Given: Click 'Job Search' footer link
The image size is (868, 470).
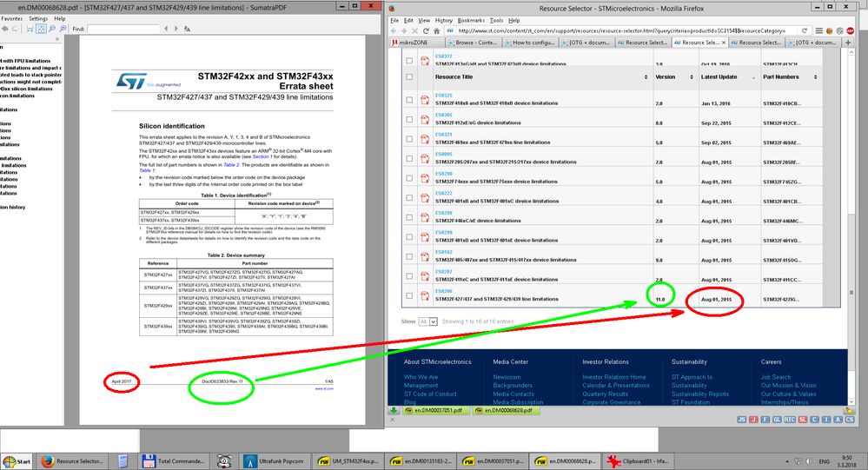Looking at the screenshot, I should [776, 377].
